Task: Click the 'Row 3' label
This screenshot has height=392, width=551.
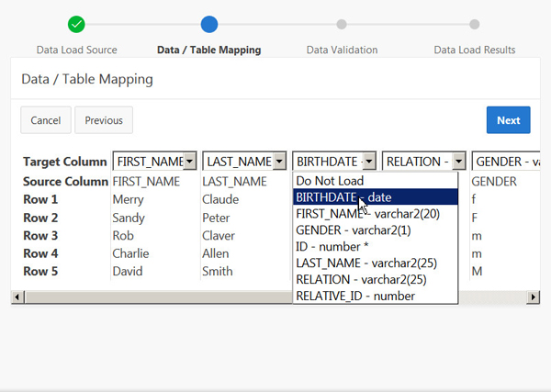Action: [40, 235]
